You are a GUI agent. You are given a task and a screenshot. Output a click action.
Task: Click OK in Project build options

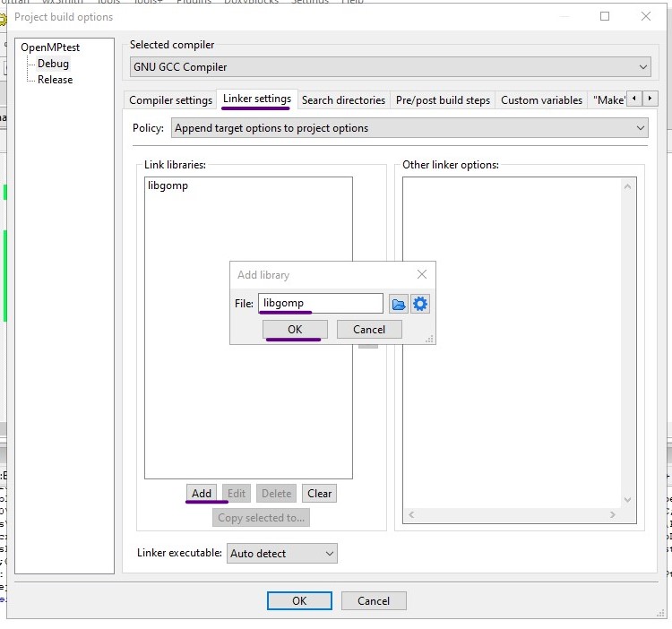tap(299, 600)
